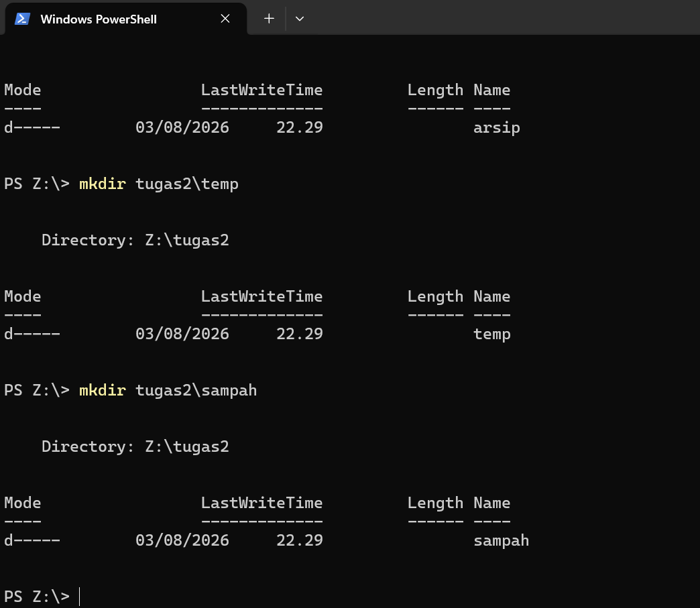700x608 pixels.
Task: Click mode 'd-----' in sampah row
Action: [x=32, y=540]
